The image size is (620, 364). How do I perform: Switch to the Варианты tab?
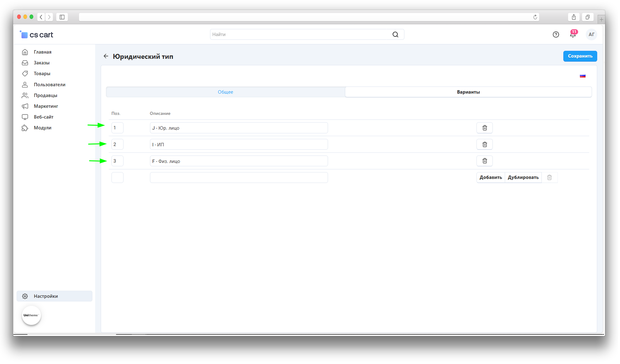(468, 92)
